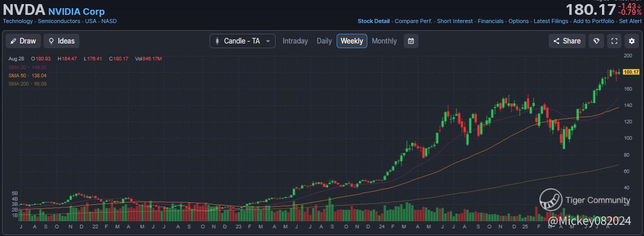Expand the Candle - TA chart type dropdown
Viewport: 644px width, 236px height.
click(x=242, y=41)
